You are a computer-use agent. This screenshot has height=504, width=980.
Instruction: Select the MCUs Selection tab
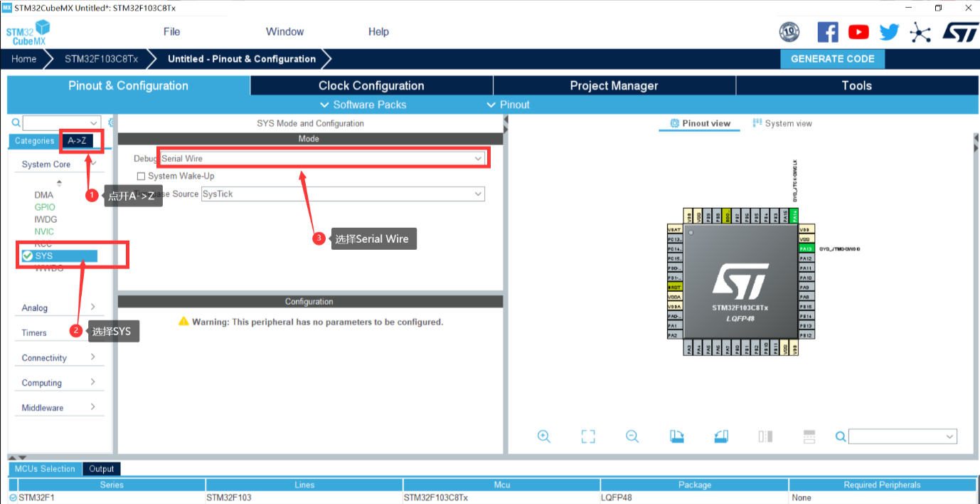click(44, 468)
